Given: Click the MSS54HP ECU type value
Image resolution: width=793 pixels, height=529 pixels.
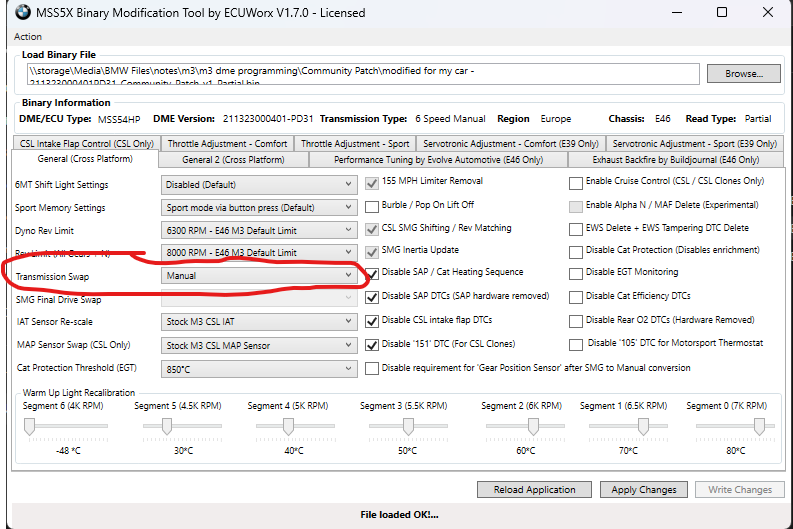Looking at the screenshot, I should [119, 119].
